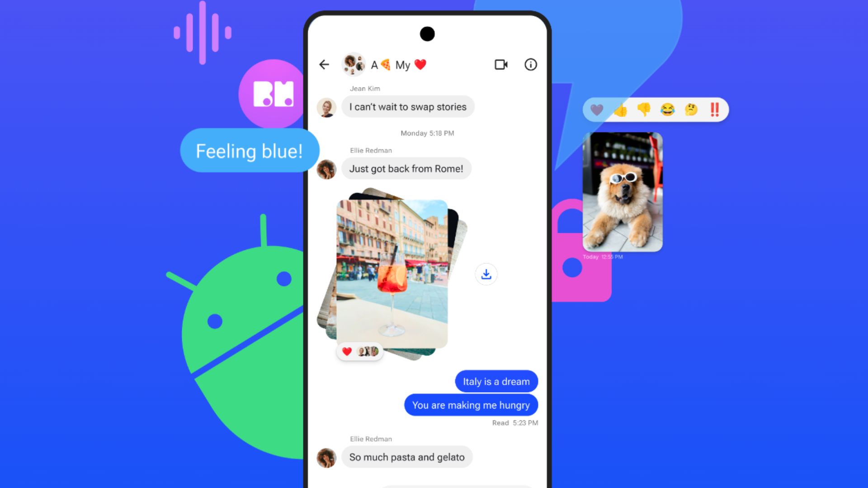
Task: Toggle heart reaction on the photo
Action: tap(346, 351)
